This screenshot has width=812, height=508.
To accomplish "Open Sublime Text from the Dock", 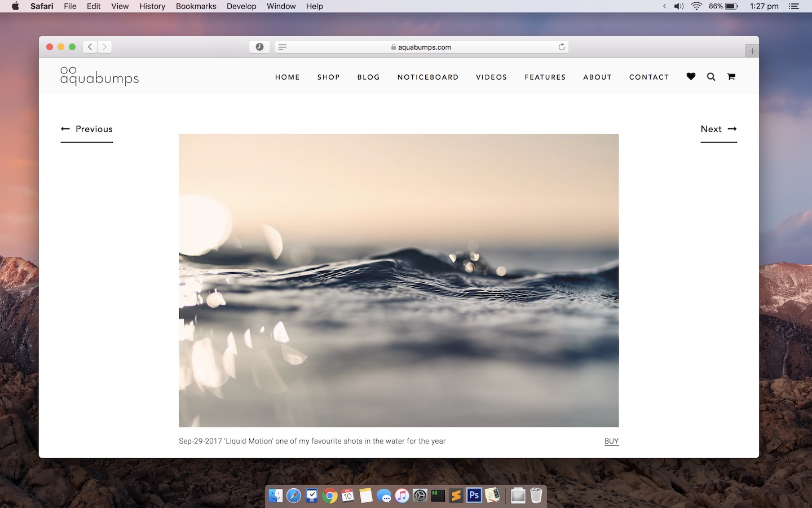I will tap(456, 495).
